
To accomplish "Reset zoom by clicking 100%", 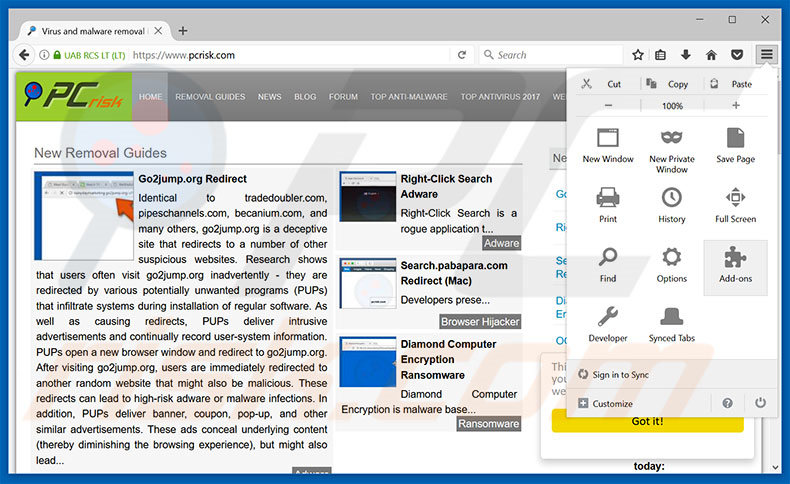I will [x=672, y=106].
